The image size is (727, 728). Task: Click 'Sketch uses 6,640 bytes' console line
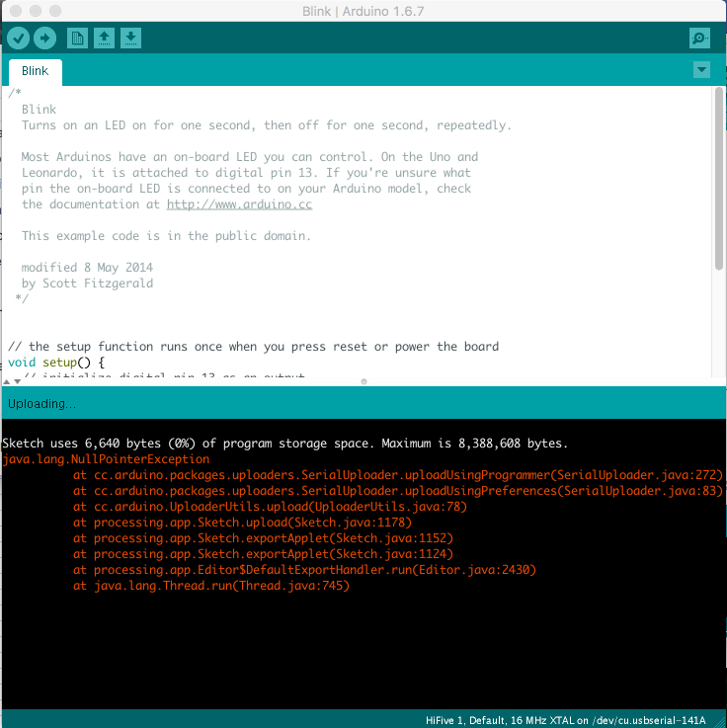[285, 444]
